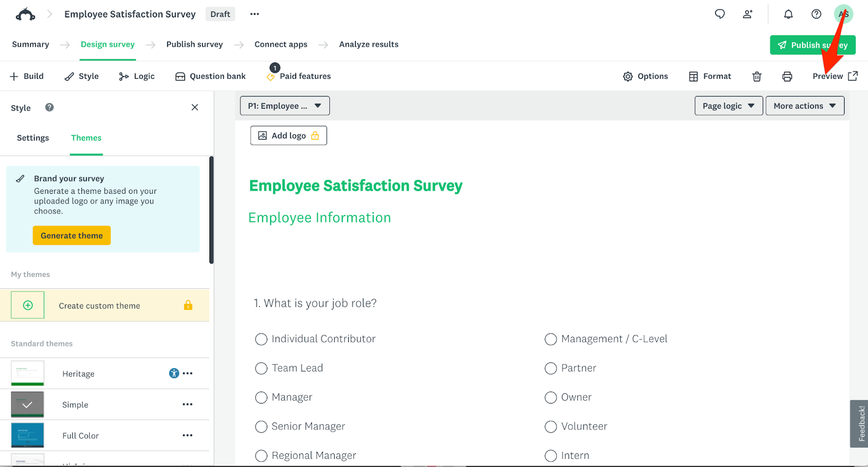868x467 pixels.
Task: Open the More actions dropdown
Action: pos(805,106)
